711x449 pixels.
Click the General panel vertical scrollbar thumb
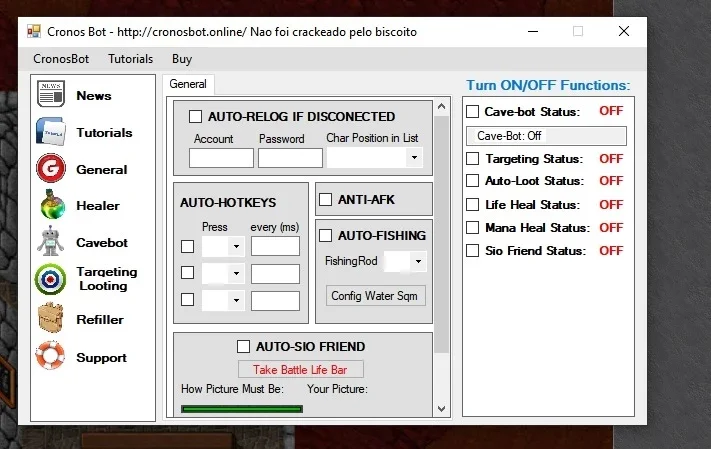coord(442,234)
